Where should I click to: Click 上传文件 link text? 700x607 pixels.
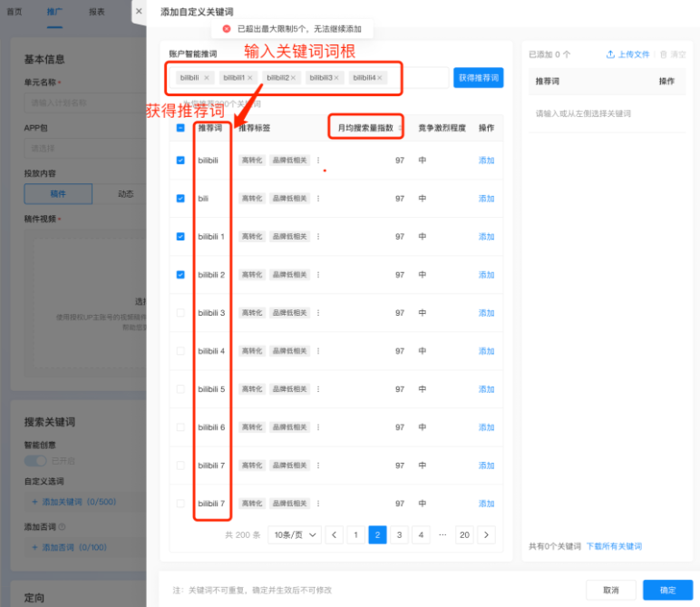coord(634,54)
